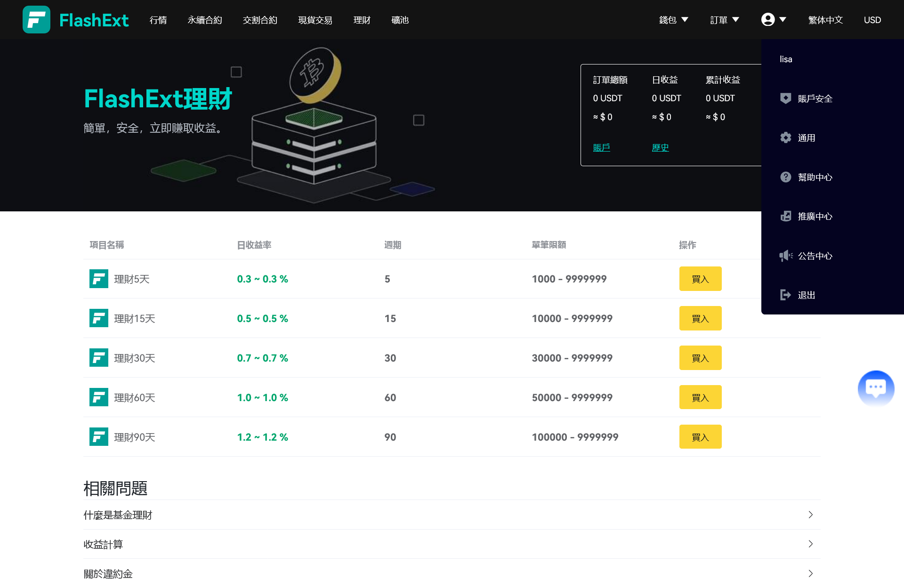Screen dimensions: 904x588
Task: Click the 推廣中心 promotion icon
Action: 786,216
